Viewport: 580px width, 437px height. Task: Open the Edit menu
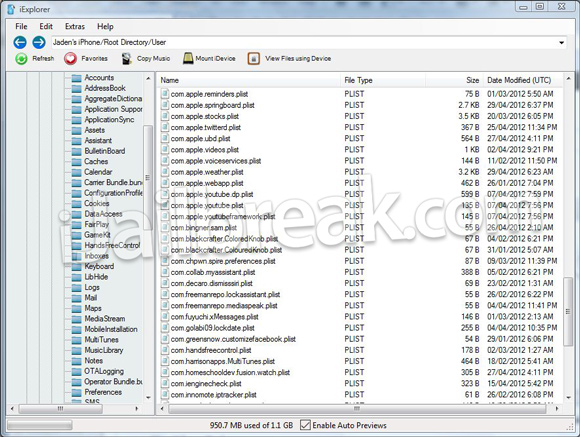coord(46,27)
